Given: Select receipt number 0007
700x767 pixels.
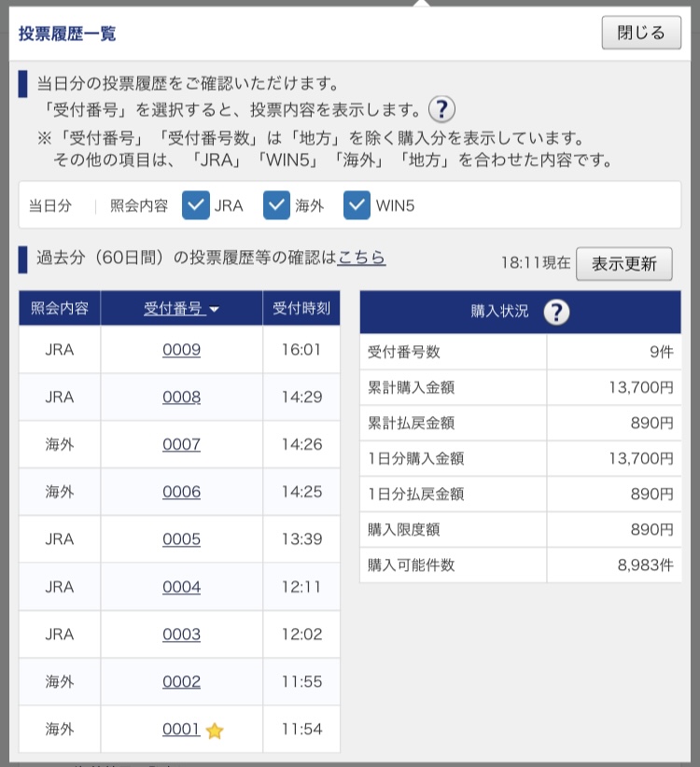Looking at the screenshot, I should tap(181, 445).
